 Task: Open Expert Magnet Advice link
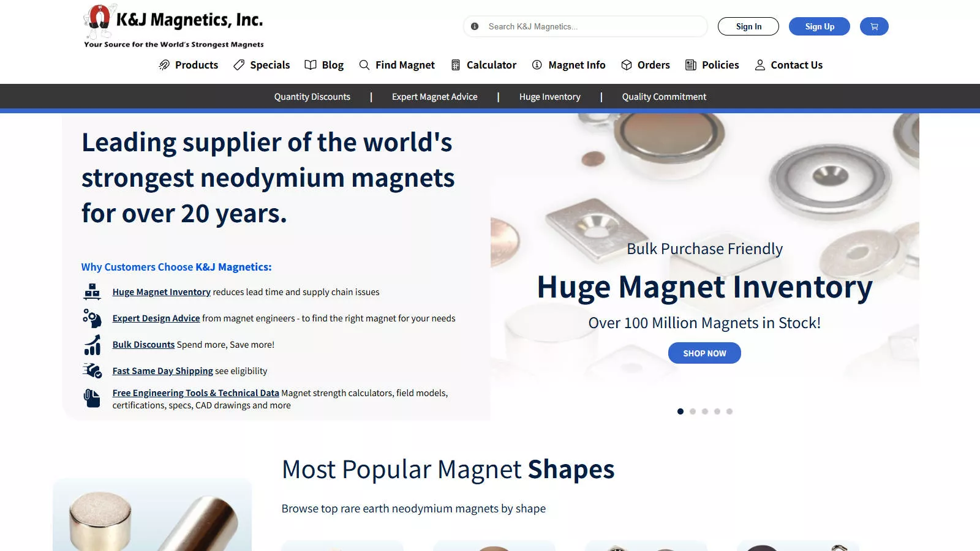point(435,97)
